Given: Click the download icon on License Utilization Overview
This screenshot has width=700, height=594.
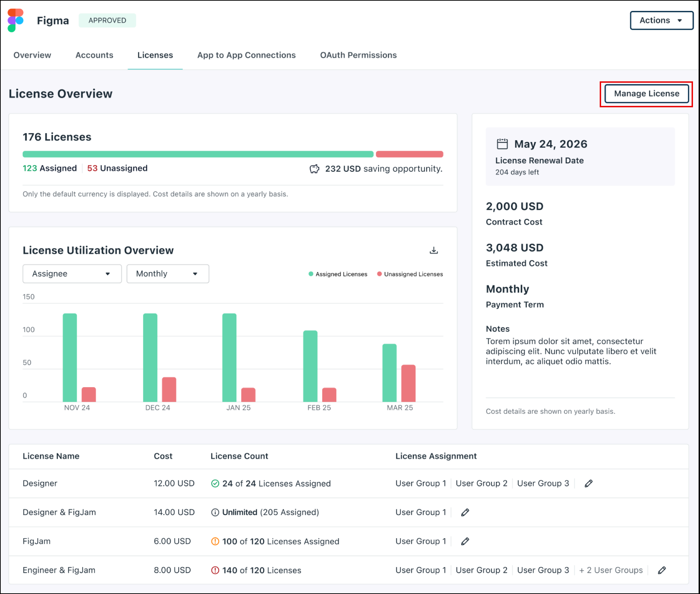Looking at the screenshot, I should pyautogui.click(x=434, y=250).
